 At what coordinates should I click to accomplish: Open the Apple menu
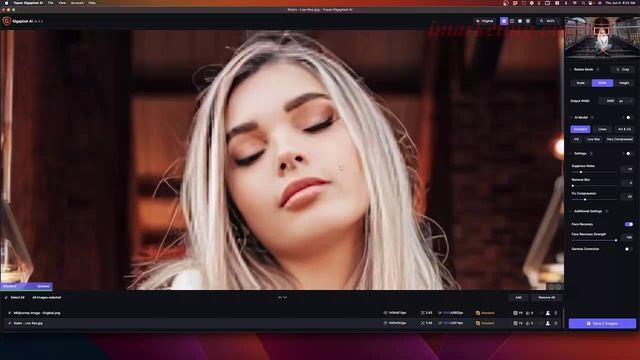click(x=6, y=3)
